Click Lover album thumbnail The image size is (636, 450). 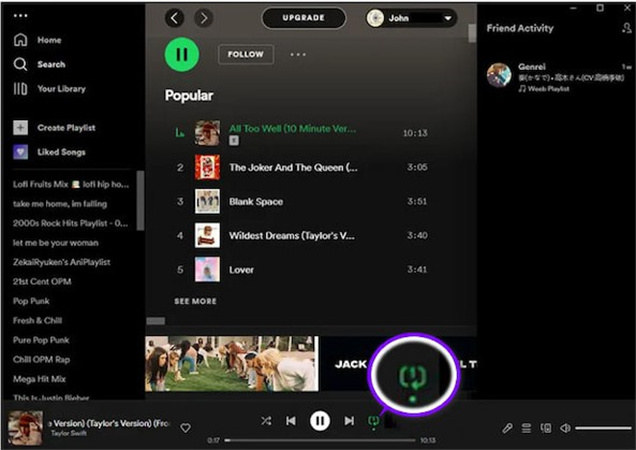tap(207, 269)
